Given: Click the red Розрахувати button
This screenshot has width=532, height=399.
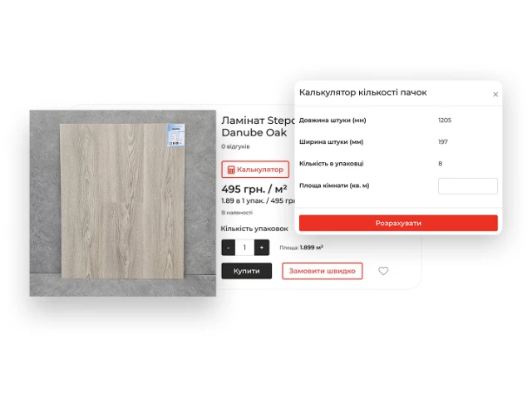Looking at the screenshot, I should [x=398, y=223].
